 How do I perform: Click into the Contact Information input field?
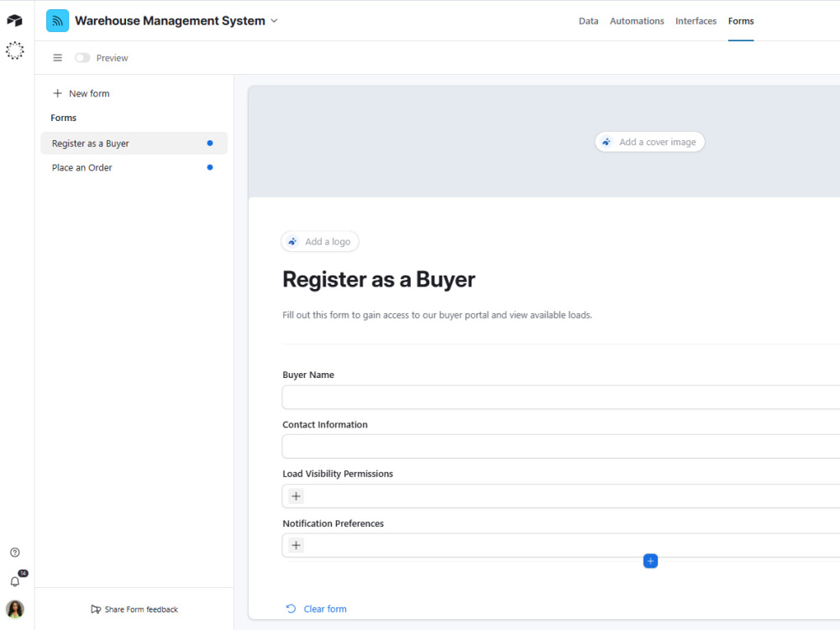tap(561, 447)
